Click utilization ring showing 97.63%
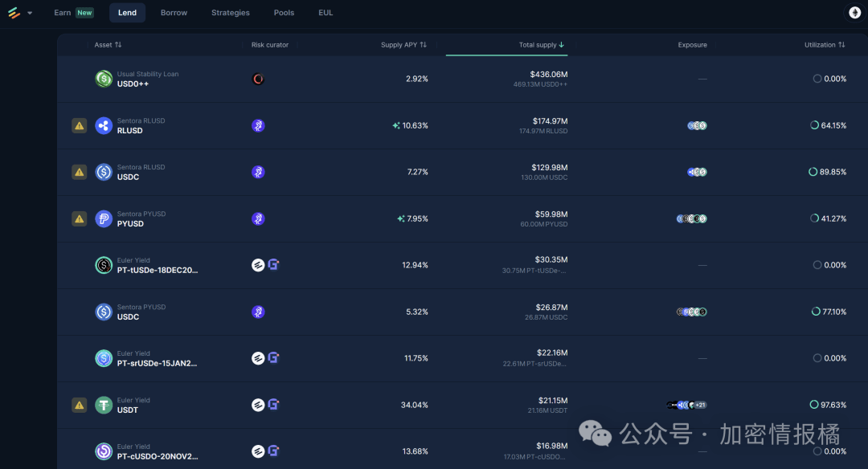868x469 pixels. (813, 404)
